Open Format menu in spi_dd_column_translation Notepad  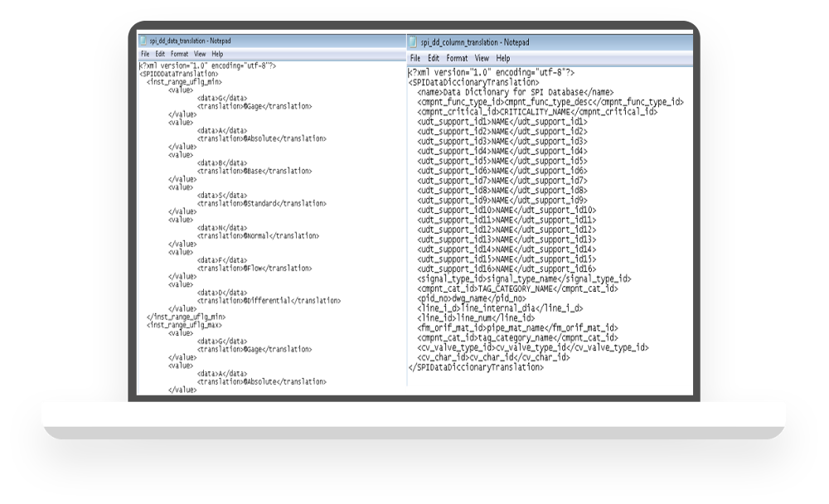[x=457, y=59]
